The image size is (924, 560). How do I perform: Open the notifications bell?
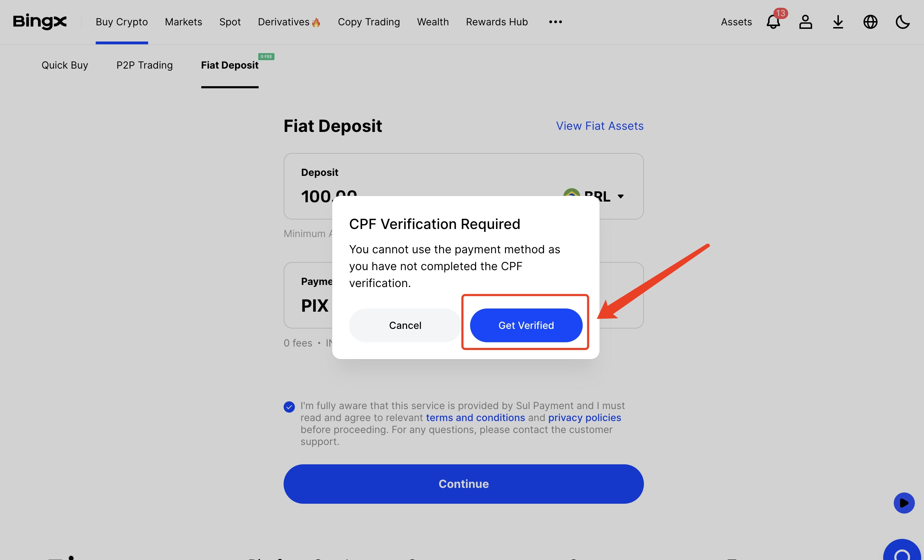[773, 22]
